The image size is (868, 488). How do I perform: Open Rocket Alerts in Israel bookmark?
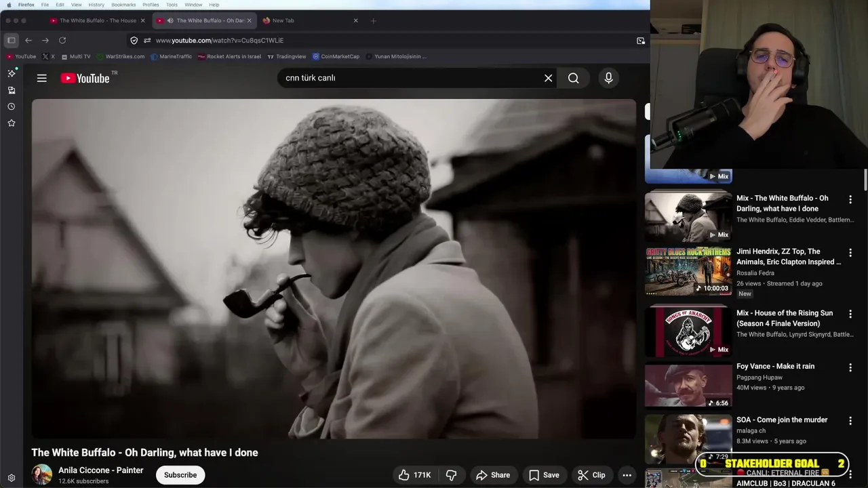tap(229, 56)
